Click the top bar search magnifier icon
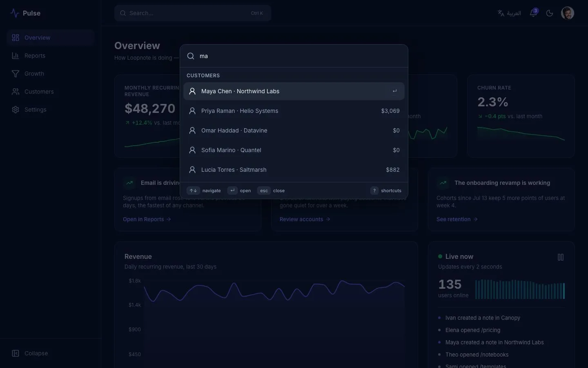 click(122, 13)
